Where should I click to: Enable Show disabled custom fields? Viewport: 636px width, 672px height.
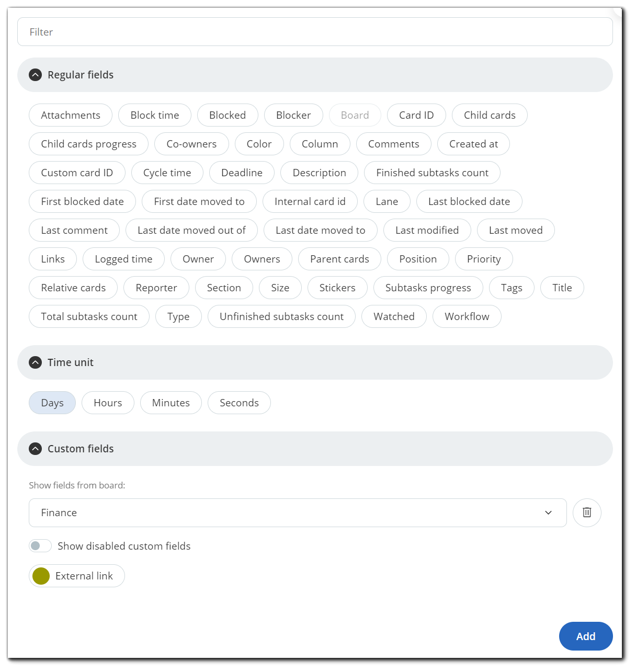pos(40,545)
